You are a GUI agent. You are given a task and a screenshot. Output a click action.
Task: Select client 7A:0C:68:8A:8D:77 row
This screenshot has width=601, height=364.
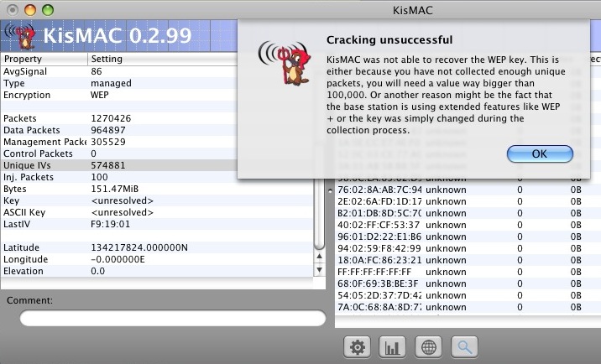coord(468,307)
